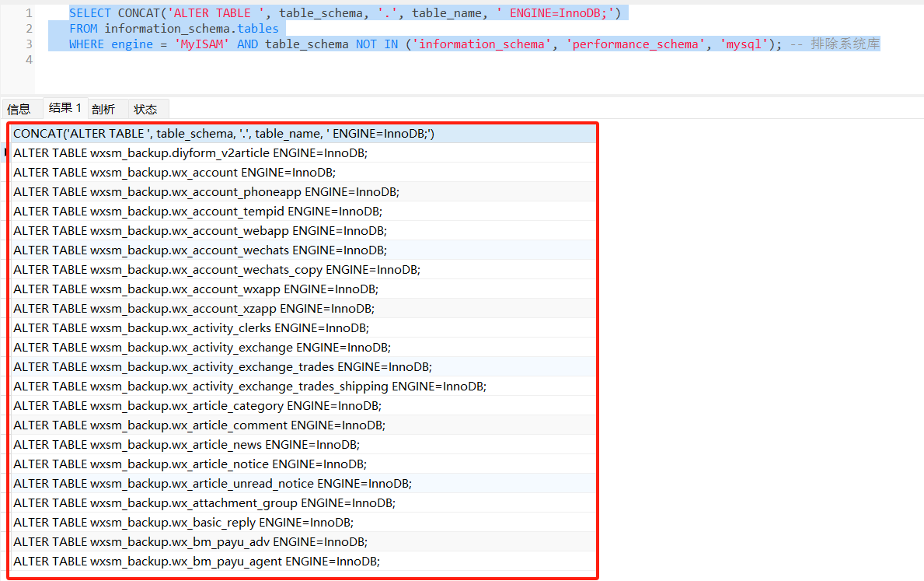Select the wx_activity_clerks result row
Viewport: 924px width, 581px height.
304,328
